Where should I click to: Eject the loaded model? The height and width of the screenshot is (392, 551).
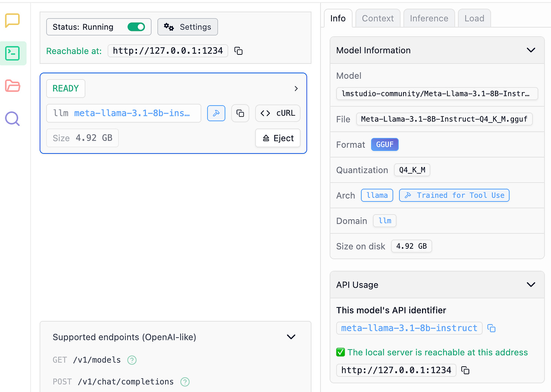click(278, 138)
